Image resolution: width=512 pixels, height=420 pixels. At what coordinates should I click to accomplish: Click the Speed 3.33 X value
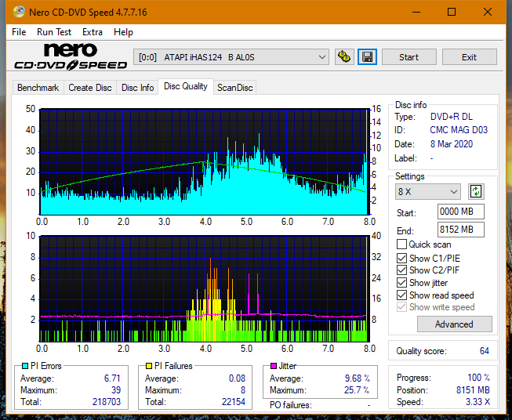pos(478,402)
